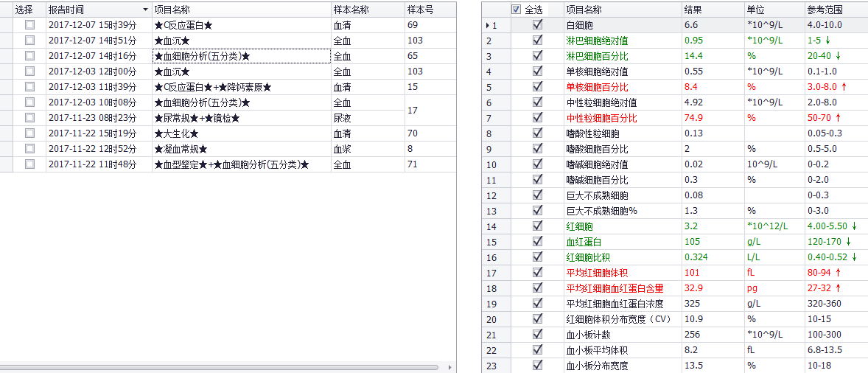Uncheck the 血红蛋白 result checkbox

click(537, 242)
